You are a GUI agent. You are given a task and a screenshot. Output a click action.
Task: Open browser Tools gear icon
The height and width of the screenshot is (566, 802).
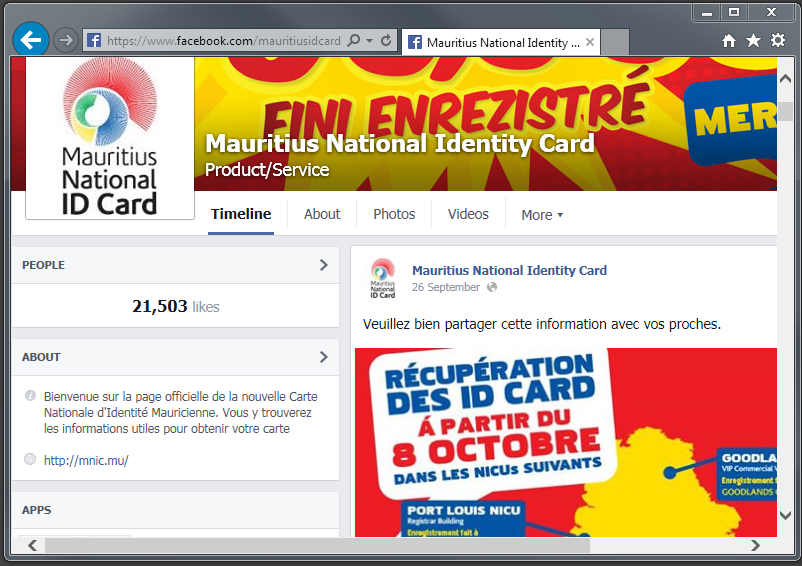tap(778, 40)
